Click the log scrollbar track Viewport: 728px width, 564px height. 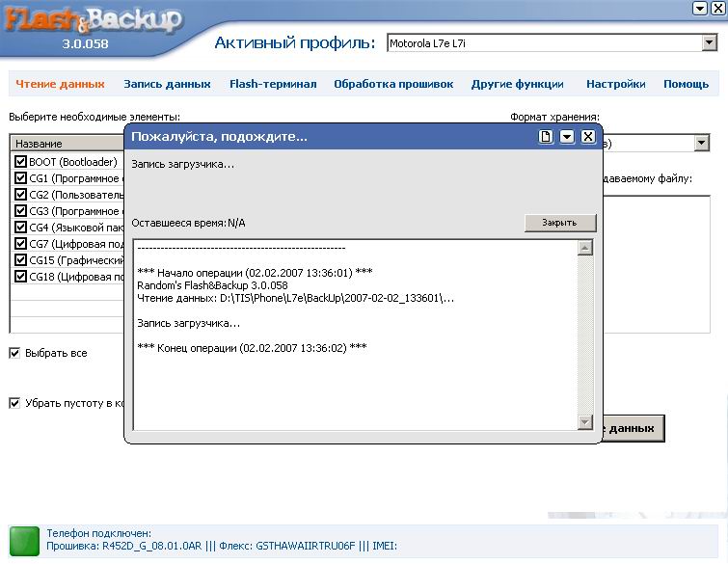[585, 335]
